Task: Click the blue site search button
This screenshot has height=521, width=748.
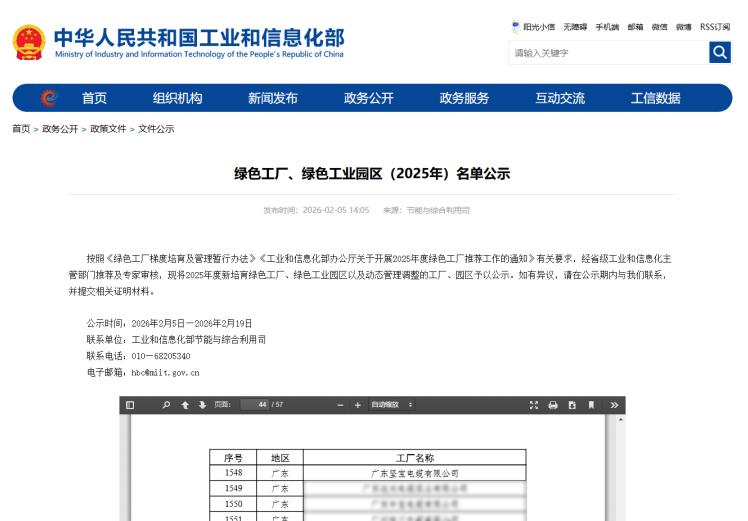Action: coord(719,52)
